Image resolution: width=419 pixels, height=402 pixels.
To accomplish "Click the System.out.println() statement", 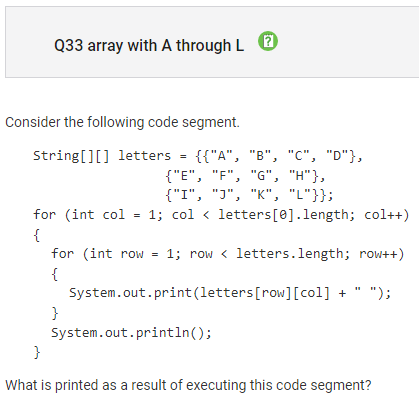I will click(x=131, y=333).
